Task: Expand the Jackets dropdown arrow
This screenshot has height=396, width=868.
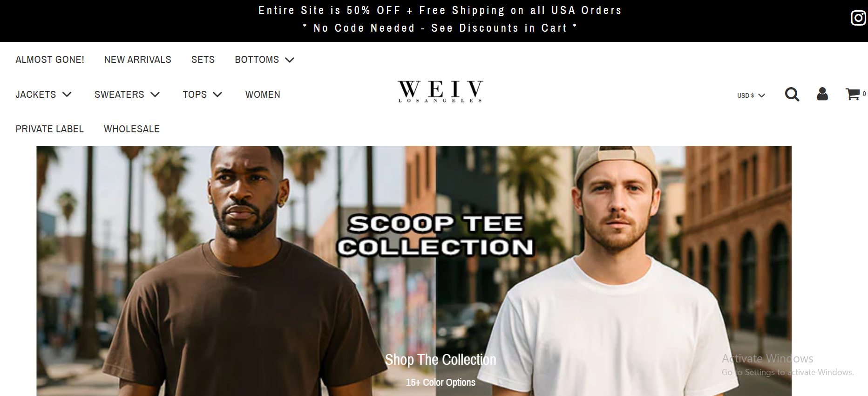Action: [67, 94]
